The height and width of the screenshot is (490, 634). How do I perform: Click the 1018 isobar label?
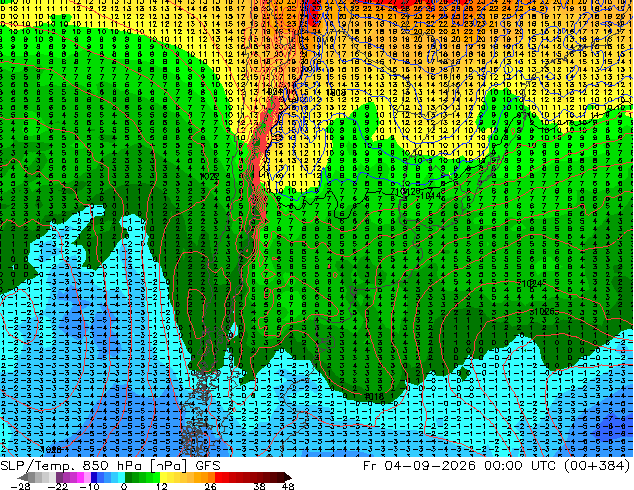pos(374,397)
